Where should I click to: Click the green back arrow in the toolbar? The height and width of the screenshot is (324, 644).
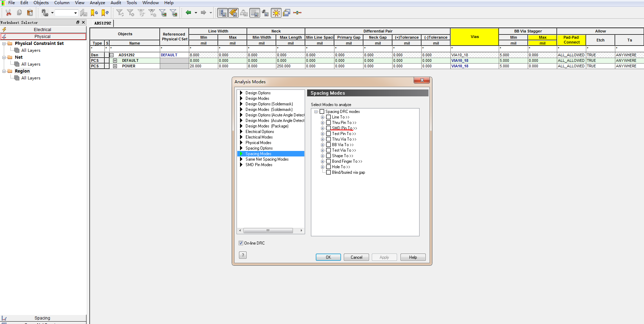pyautogui.click(x=189, y=12)
